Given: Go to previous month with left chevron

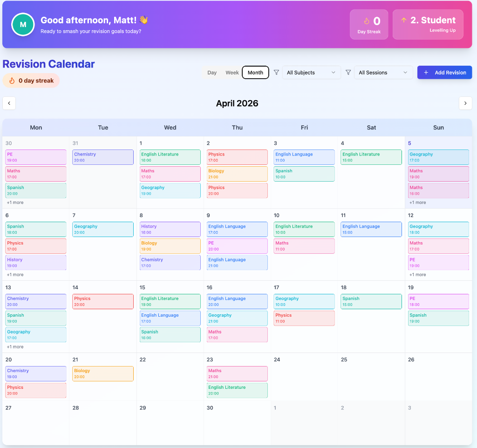Looking at the screenshot, I should point(9,103).
